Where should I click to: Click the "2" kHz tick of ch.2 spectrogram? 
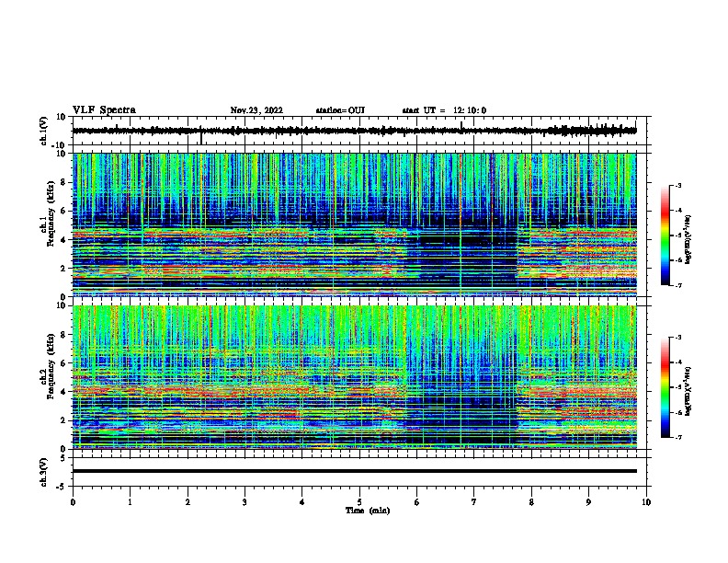click(63, 420)
